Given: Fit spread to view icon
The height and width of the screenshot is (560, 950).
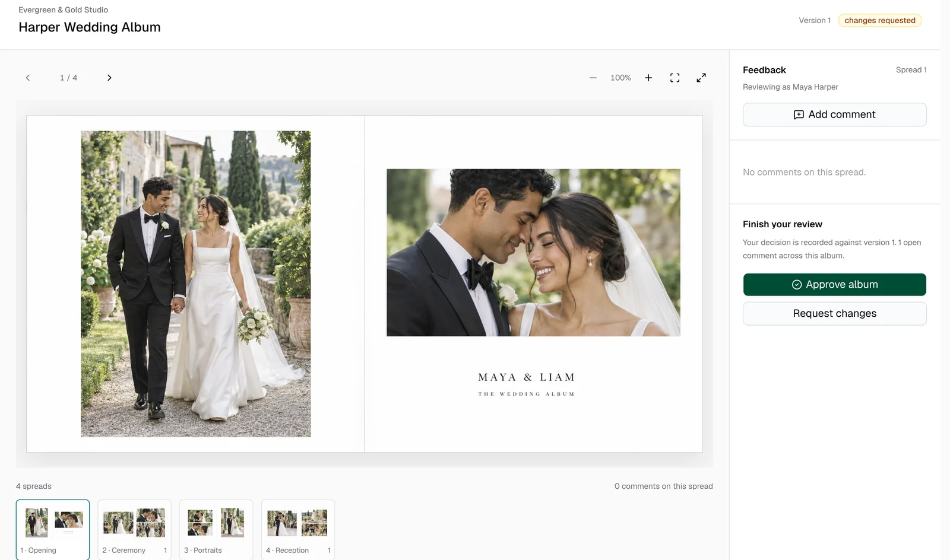Looking at the screenshot, I should click(674, 78).
